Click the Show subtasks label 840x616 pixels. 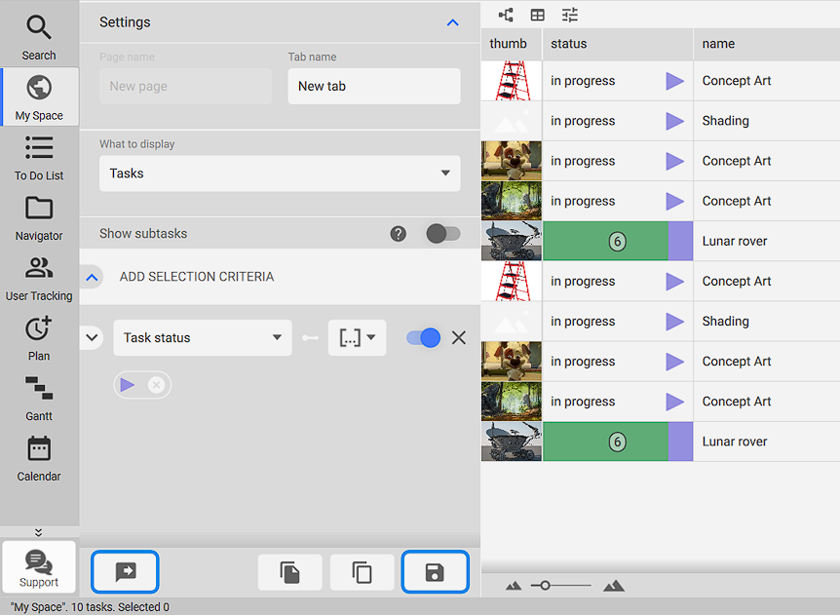[x=143, y=234]
